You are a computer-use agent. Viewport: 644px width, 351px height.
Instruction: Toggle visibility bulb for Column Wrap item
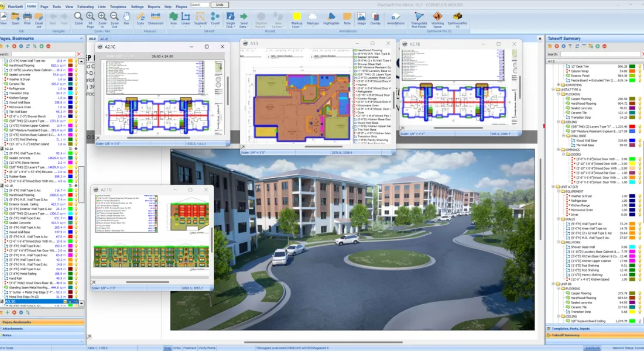coord(640,71)
